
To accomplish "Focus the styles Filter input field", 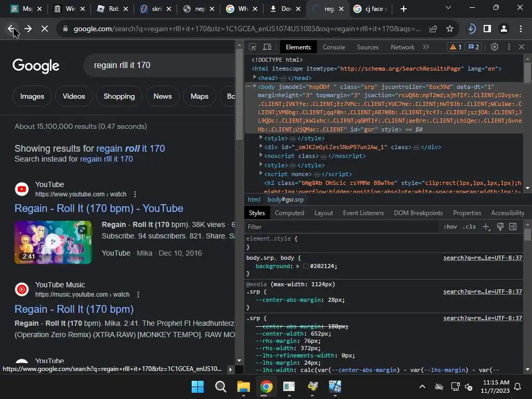I will (341, 227).
